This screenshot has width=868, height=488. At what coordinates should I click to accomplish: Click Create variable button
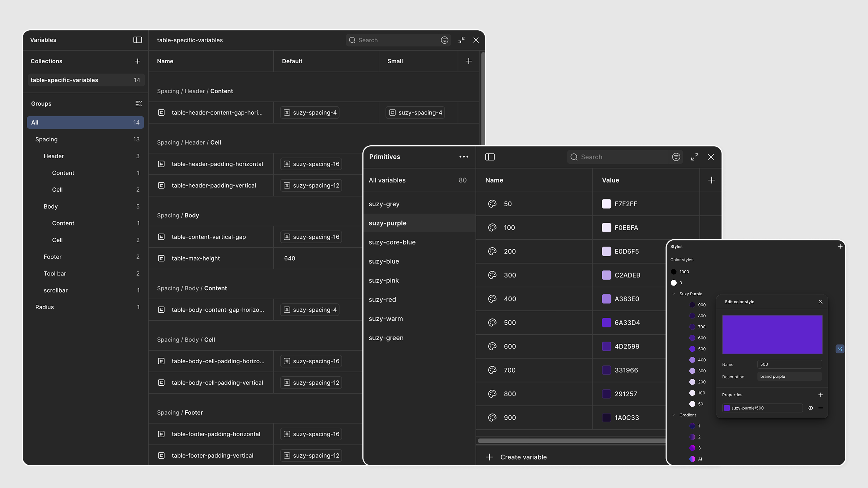516,457
